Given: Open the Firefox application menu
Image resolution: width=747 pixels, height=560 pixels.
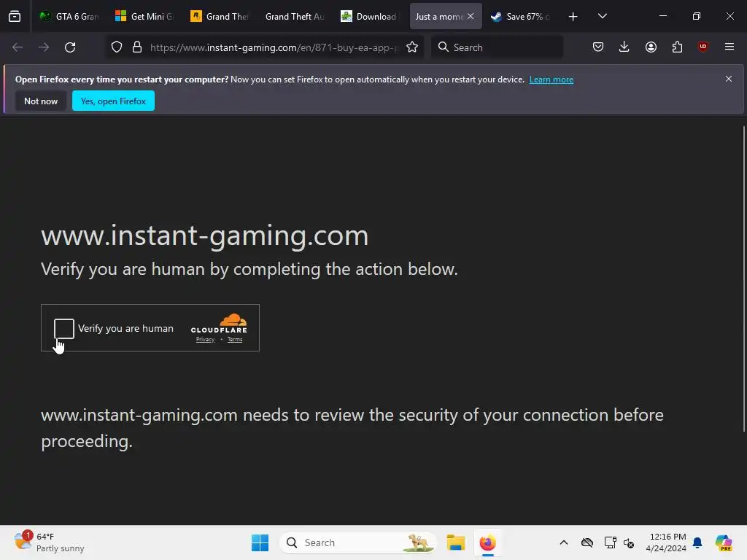Looking at the screenshot, I should click(729, 47).
